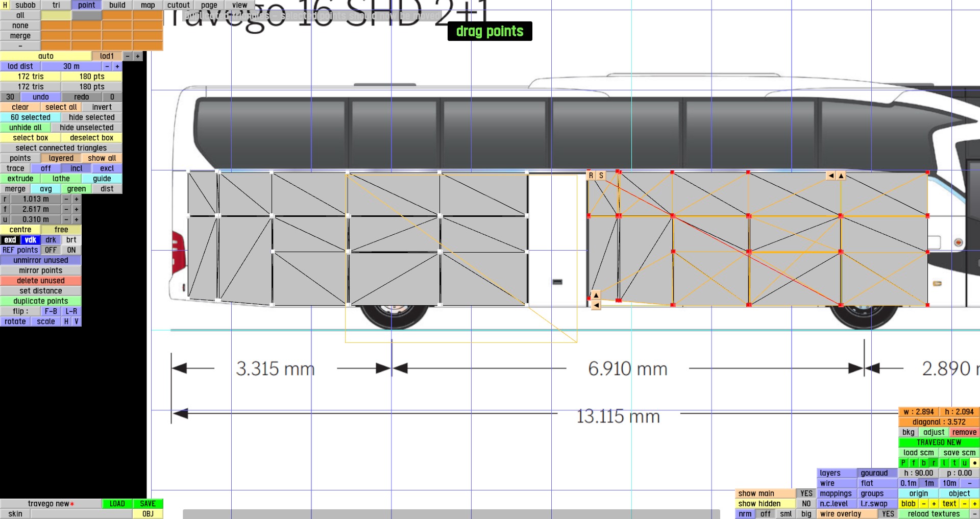Click the up arrow handle at the selection's lower left
This screenshot has width=980, height=519.
596,295
